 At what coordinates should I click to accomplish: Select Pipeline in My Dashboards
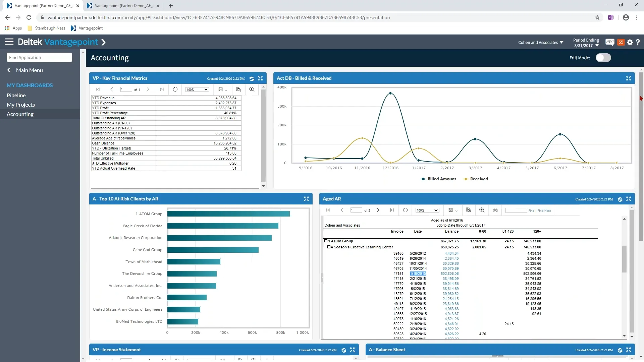[x=16, y=96]
